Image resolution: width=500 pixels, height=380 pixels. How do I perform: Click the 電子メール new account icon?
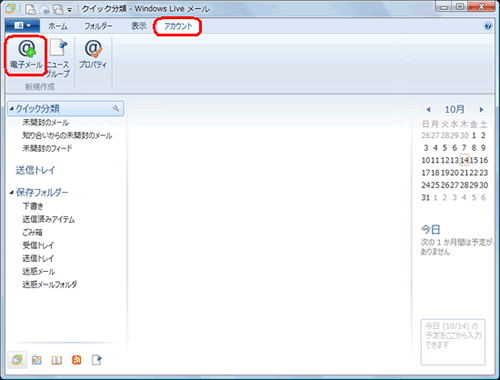coord(26,55)
